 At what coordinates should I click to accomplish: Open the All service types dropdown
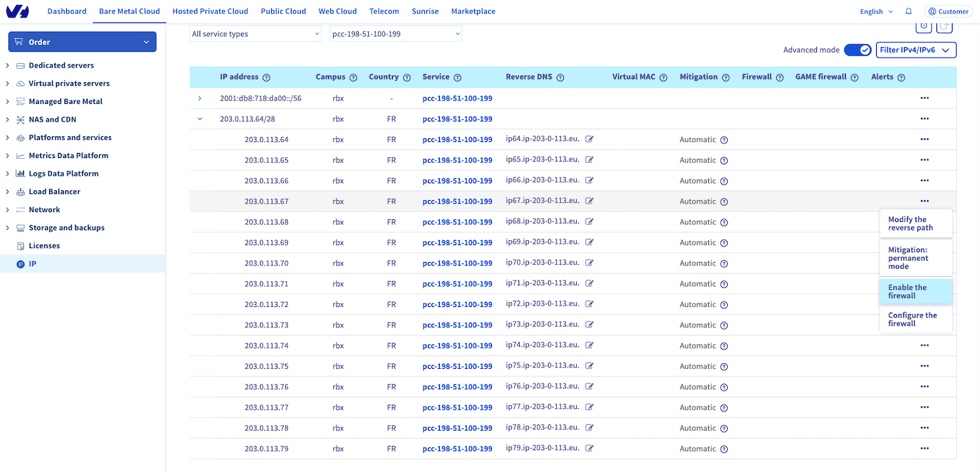256,34
